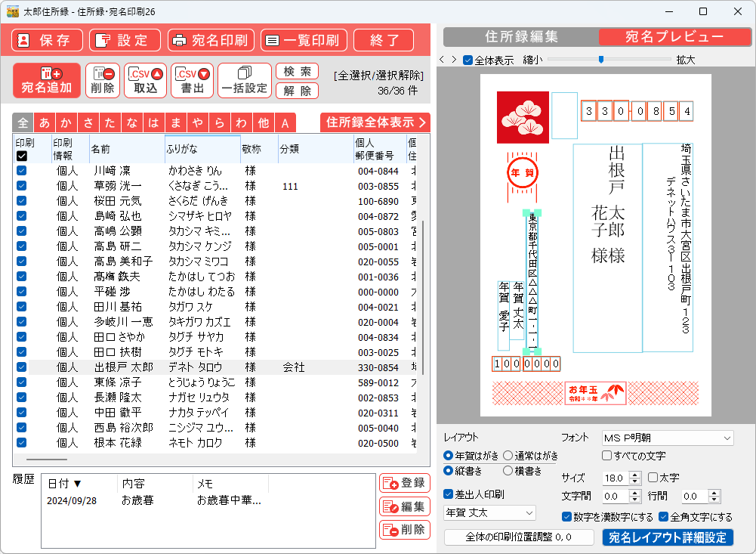Enable the 太字 bold checkbox

pyautogui.click(x=653, y=478)
